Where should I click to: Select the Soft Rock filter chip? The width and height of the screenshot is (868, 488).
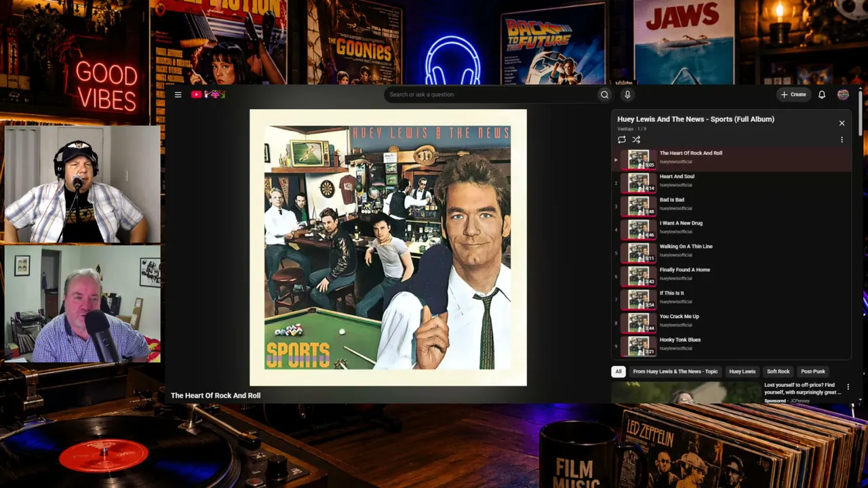[x=778, y=371]
